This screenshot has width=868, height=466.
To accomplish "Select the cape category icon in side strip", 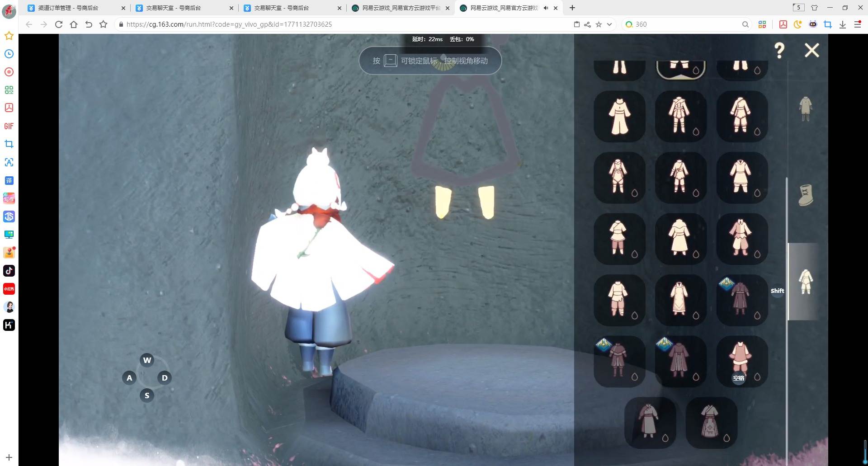I will pos(805,108).
